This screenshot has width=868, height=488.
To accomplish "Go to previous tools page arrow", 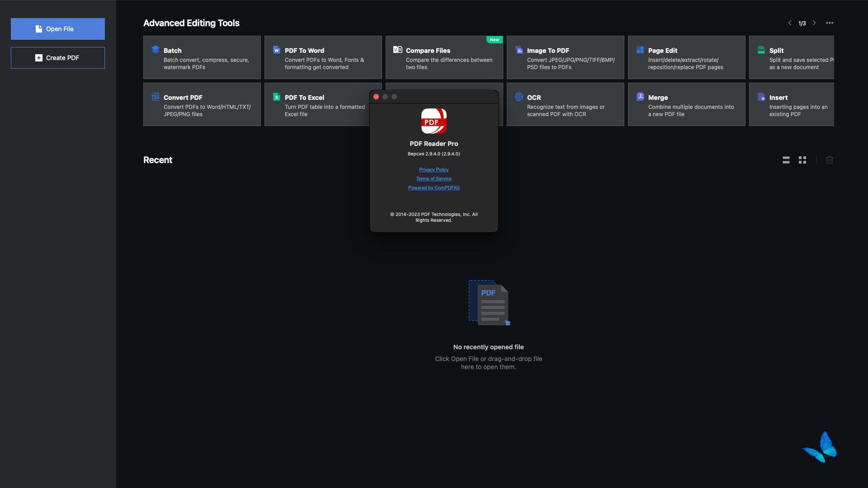I will (x=790, y=23).
